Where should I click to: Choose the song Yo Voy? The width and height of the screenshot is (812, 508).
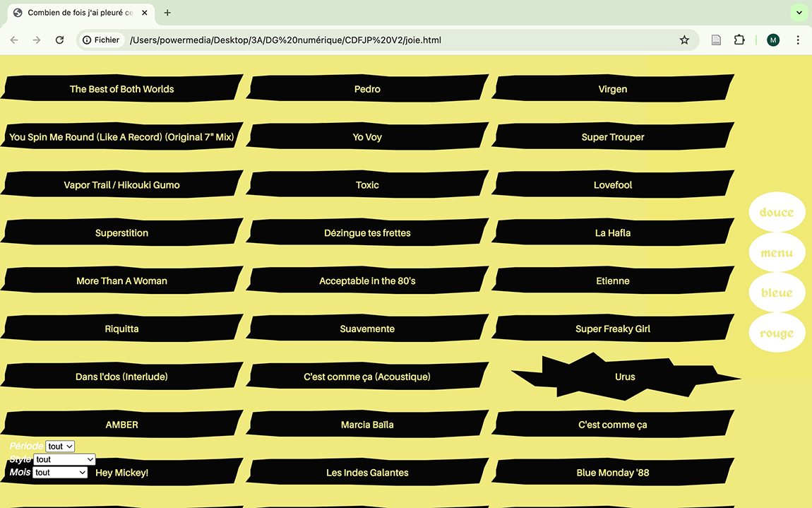point(367,137)
